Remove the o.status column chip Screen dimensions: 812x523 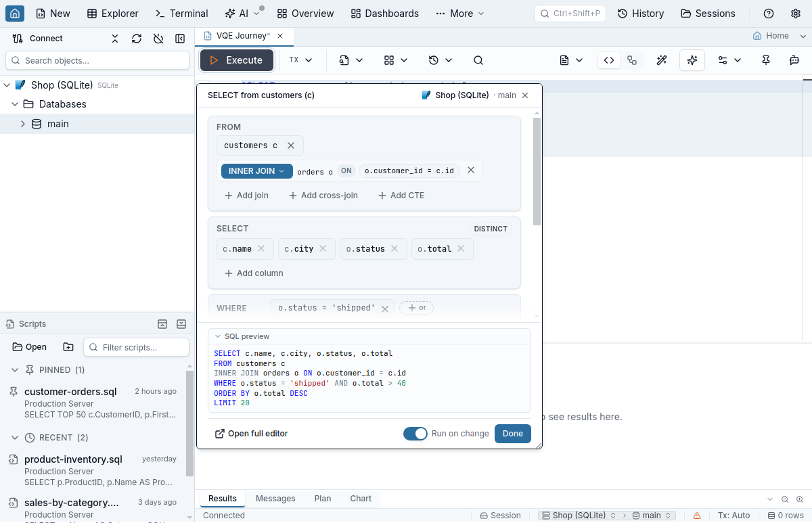[394, 248]
